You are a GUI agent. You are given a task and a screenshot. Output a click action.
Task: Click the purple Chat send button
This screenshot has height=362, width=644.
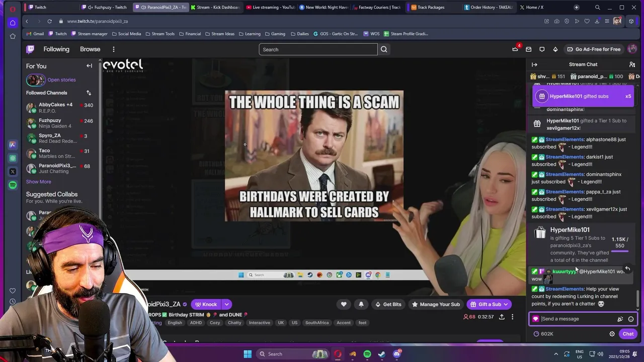pos(628,334)
